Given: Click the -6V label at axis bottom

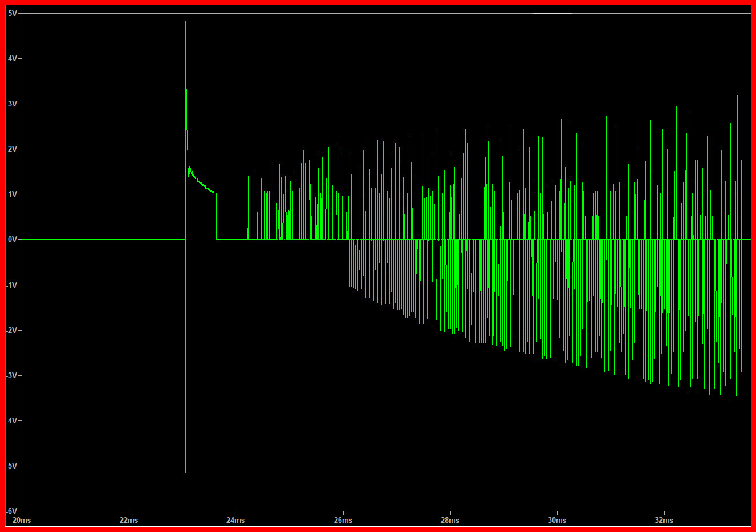Looking at the screenshot, I should (x=11, y=511).
